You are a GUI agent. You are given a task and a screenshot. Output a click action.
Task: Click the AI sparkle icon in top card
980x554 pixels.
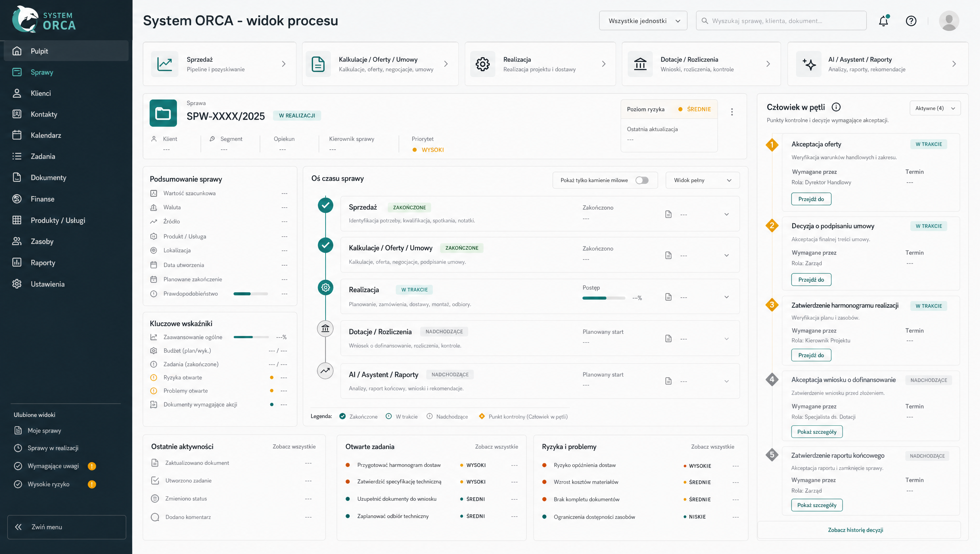[809, 64]
